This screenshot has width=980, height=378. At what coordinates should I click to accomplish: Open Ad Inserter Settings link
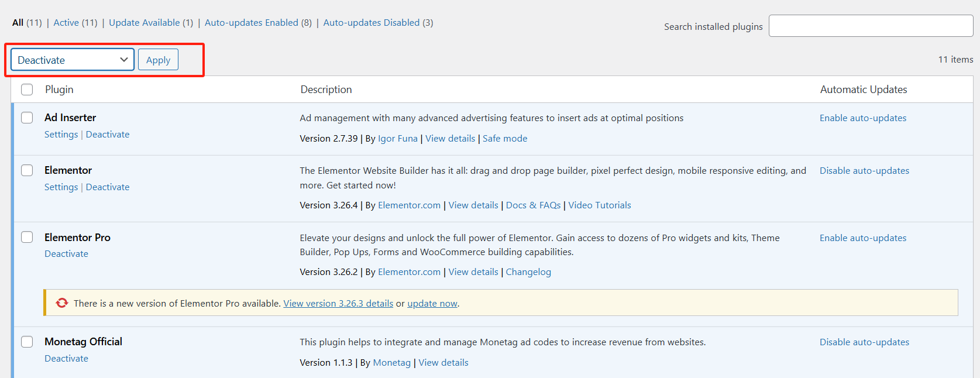(61, 135)
